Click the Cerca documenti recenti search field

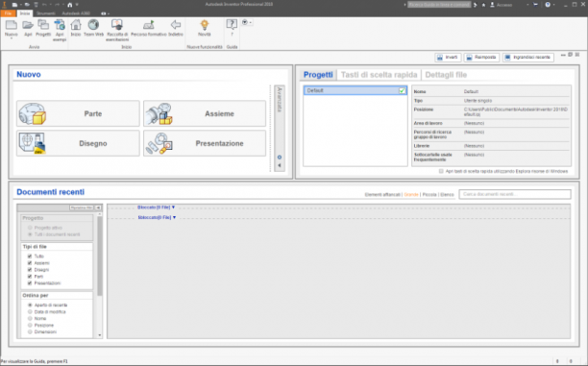(x=515, y=194)
